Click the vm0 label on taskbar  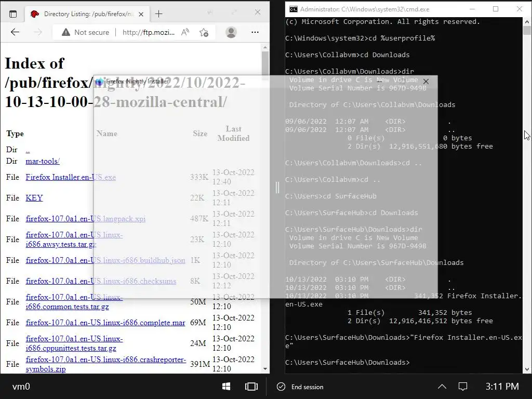click(21, 387)
